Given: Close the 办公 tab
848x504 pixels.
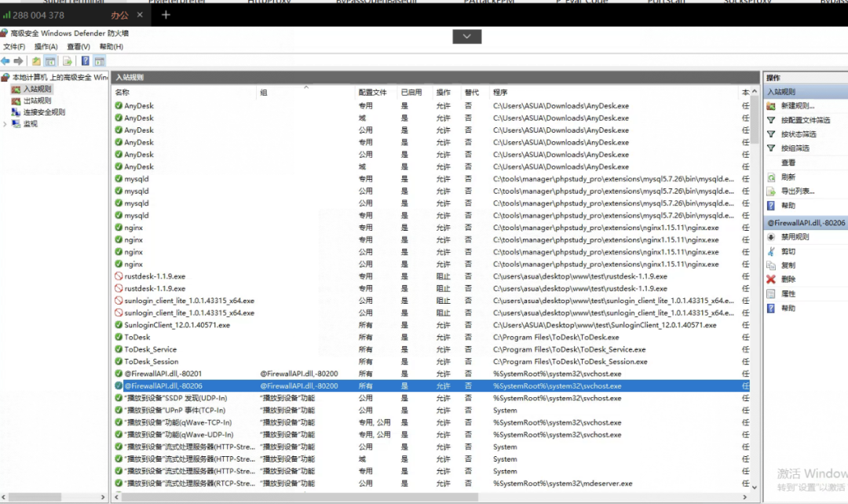Looking at the screenshot, I should point(140,15).
